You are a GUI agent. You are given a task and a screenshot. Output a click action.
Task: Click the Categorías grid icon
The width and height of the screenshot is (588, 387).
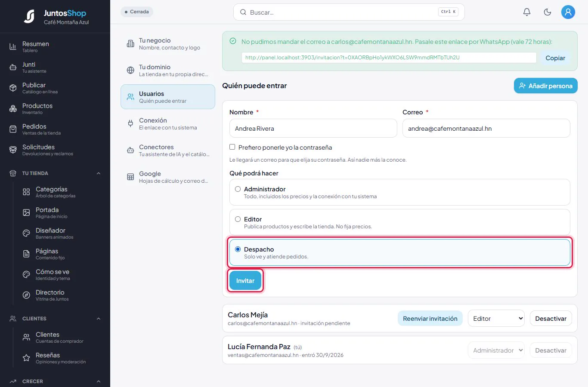pos(26,192)
